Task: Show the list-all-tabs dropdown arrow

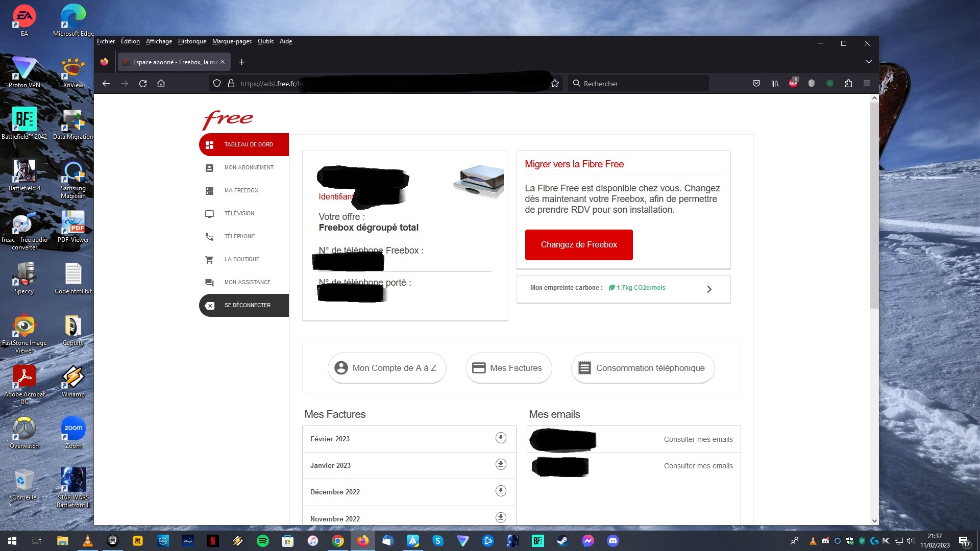Action: pyautogui.click(x=868, y=62)
